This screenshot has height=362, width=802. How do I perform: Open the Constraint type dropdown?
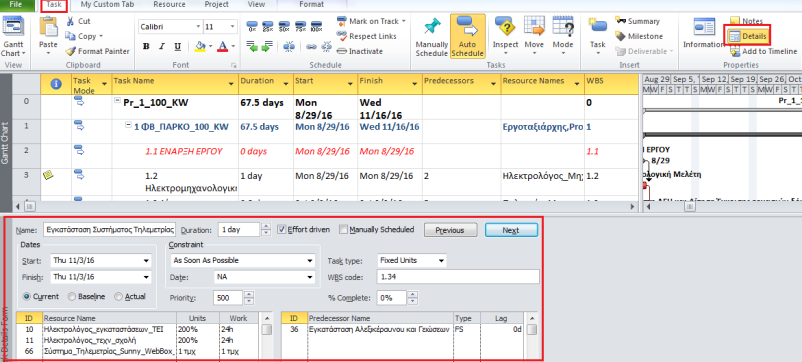(310, 261)
